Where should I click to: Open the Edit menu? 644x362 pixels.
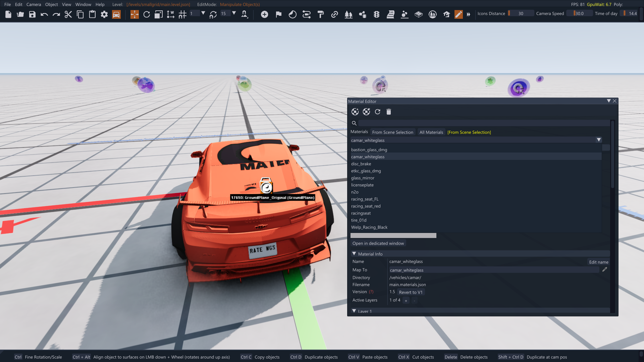19,4
